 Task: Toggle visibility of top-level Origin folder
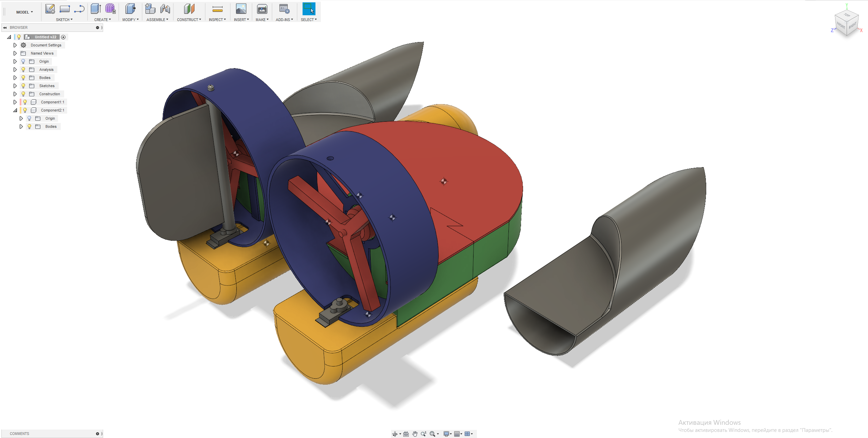pyautogui.click(x=23, y=61)
